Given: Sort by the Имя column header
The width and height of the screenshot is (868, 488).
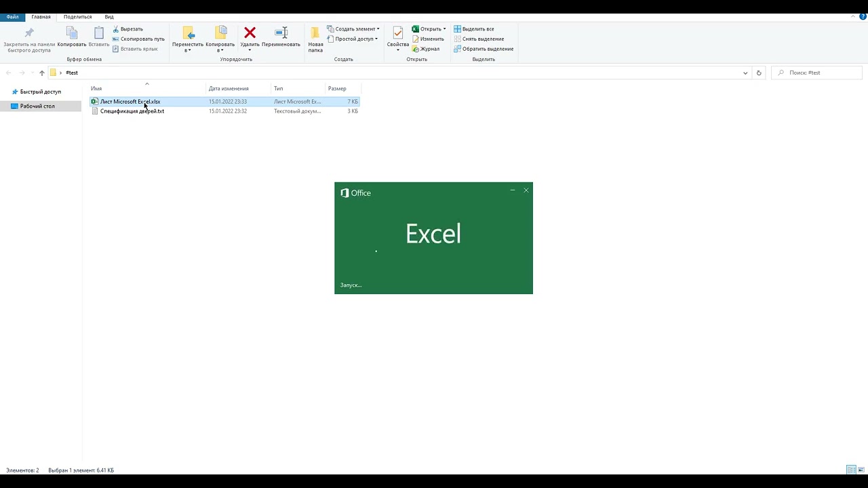Looking at the screenshot, I should pos(147,89).
